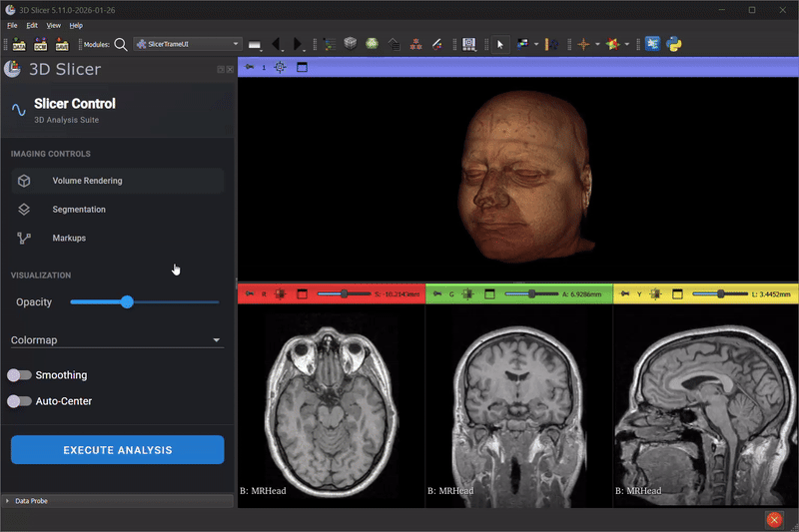Enable the Auto-Center switch
The height and width of the screenshot is (532, 799).
tap(19, 401)
